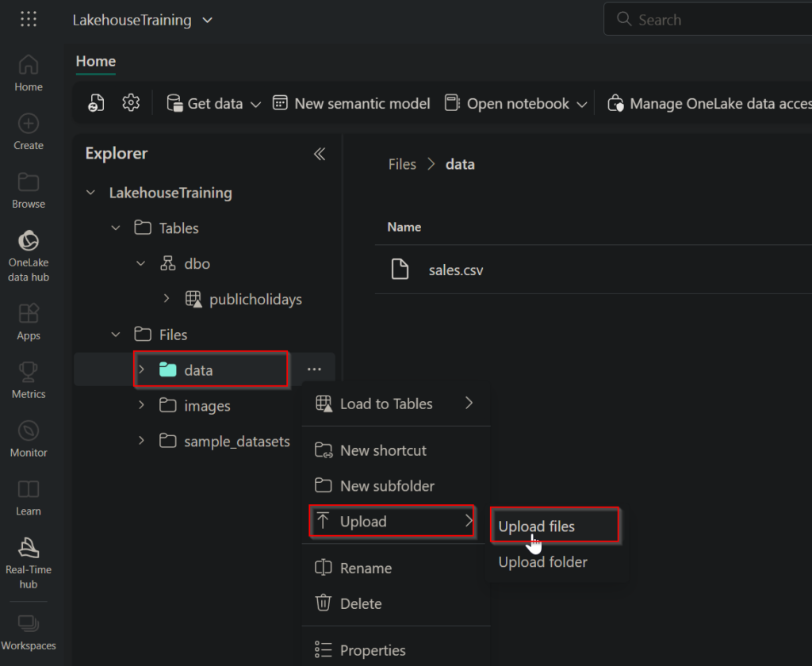Open Browse in the sidebar

(x=29, y=190)
